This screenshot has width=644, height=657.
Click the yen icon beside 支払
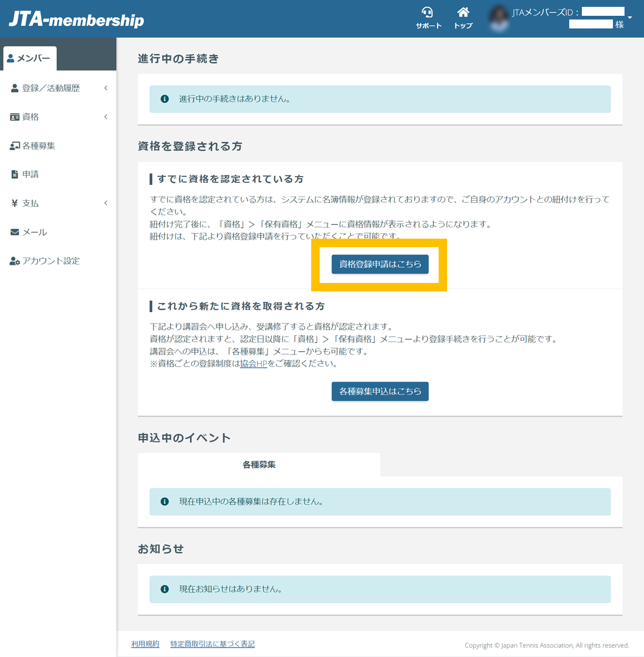pyautogui.click(x=15, y=203)
